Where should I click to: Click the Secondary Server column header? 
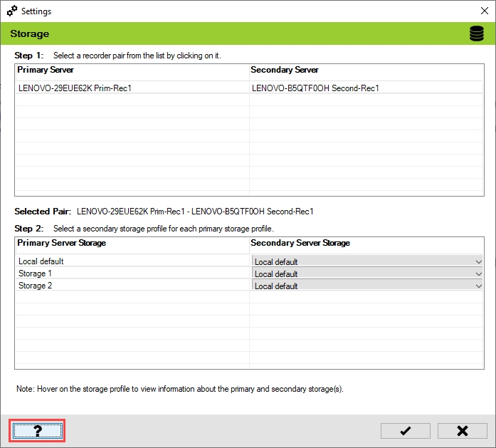(x=285, y=70)
